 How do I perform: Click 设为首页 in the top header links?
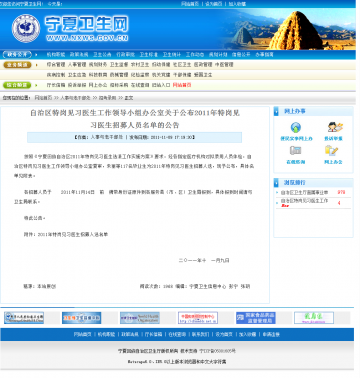[214, 4]
